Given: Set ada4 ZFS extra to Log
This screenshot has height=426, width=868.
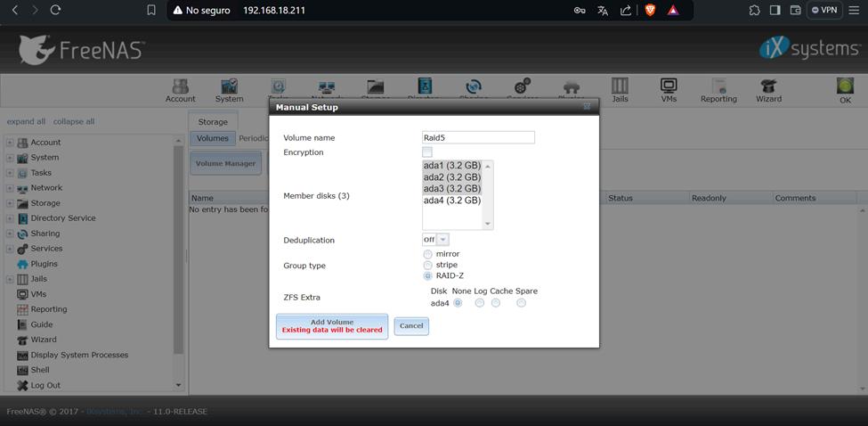Looking at the screenshot, I should point(479,302).
